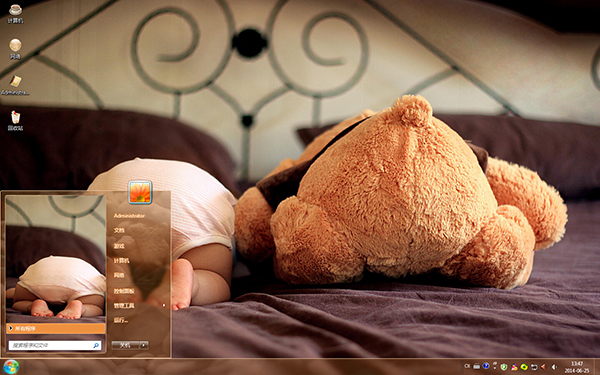Open the green shield security tray icon

tap(504, 367)
